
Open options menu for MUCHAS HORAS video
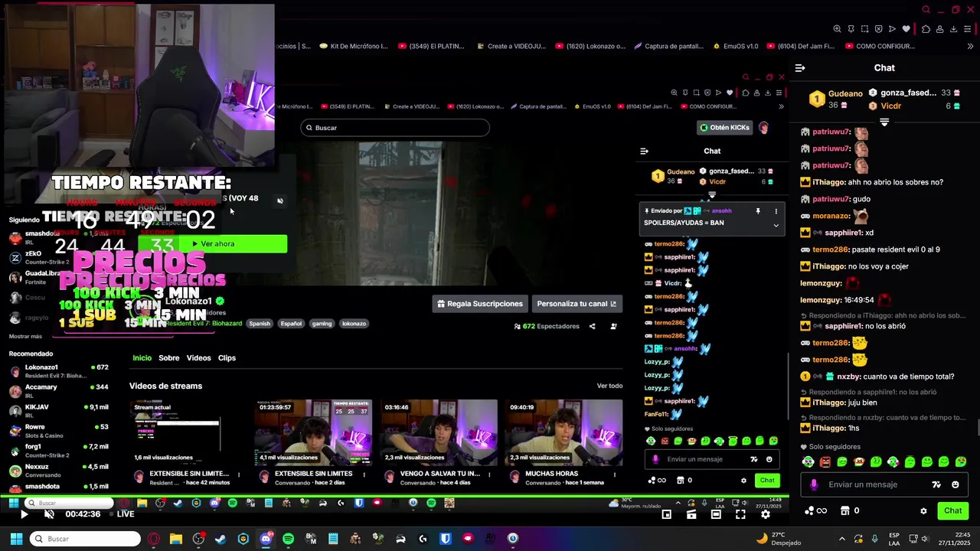[x=615, y=474]
